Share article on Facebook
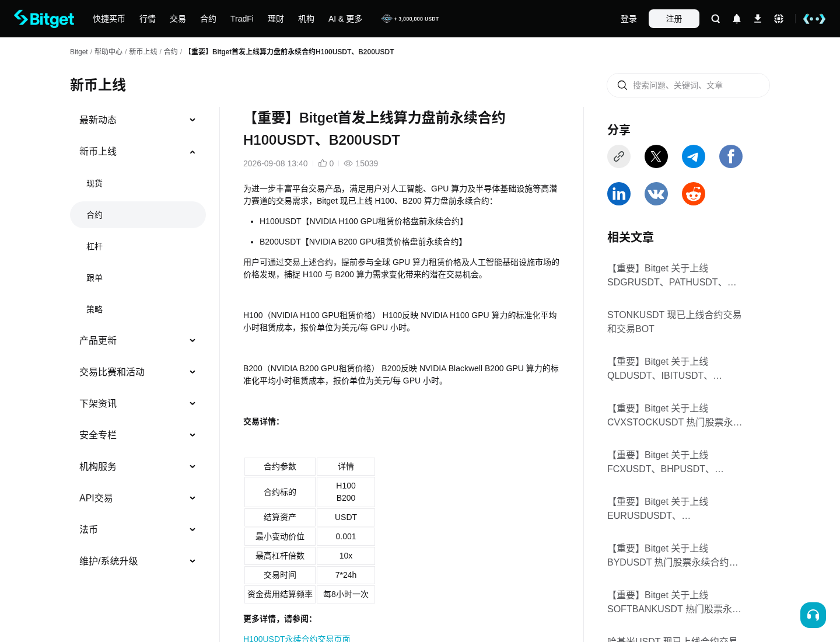The width and height of the screenshot is (840, 642). pyautogui.click(x=731, y=156)
